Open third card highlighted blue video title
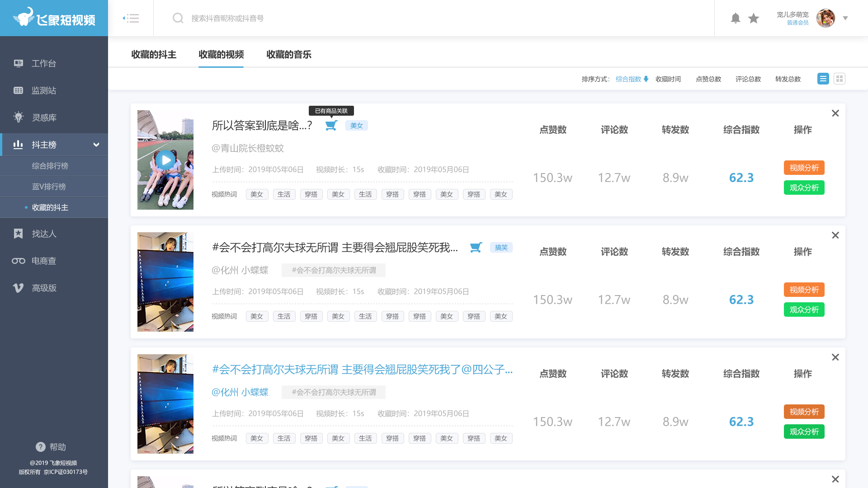The image size is (868, 488). tap(362, 370)
